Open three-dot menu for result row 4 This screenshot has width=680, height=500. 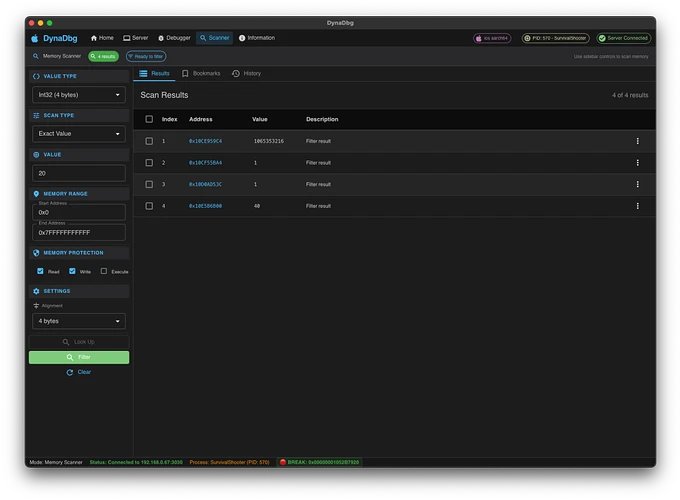[637, 206]
